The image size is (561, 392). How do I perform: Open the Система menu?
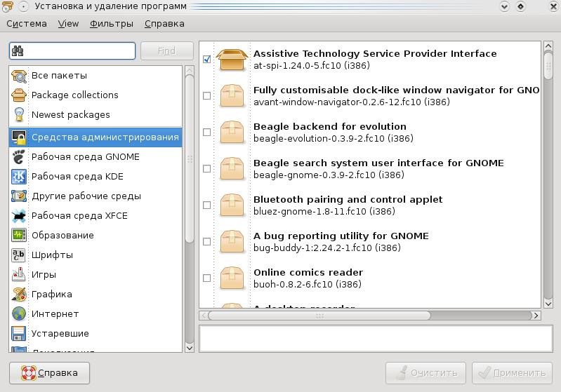[x=27, y=24]
